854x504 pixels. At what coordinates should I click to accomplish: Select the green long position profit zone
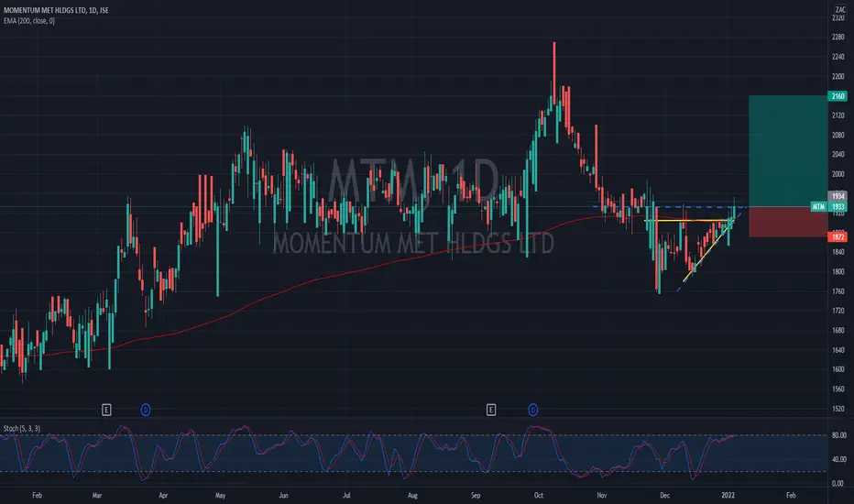click(x=788, y=151)
